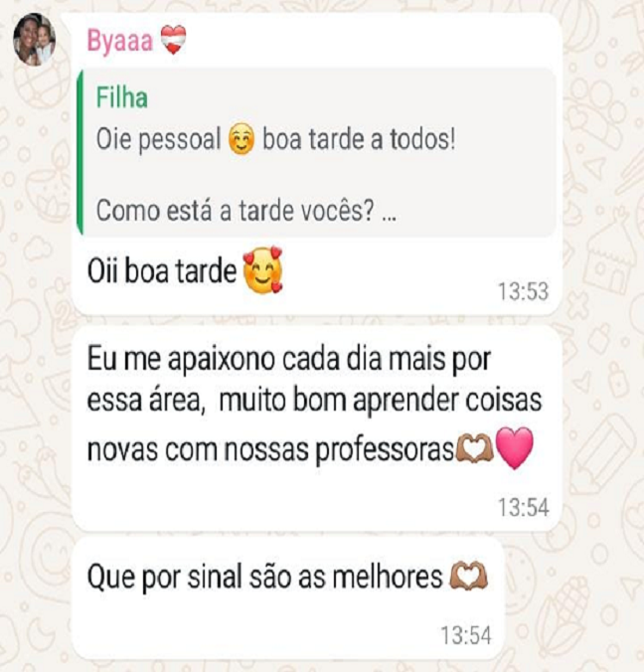Open Byaaa's profile picture
Screen dimensions: 644x672
coord(35,40)
